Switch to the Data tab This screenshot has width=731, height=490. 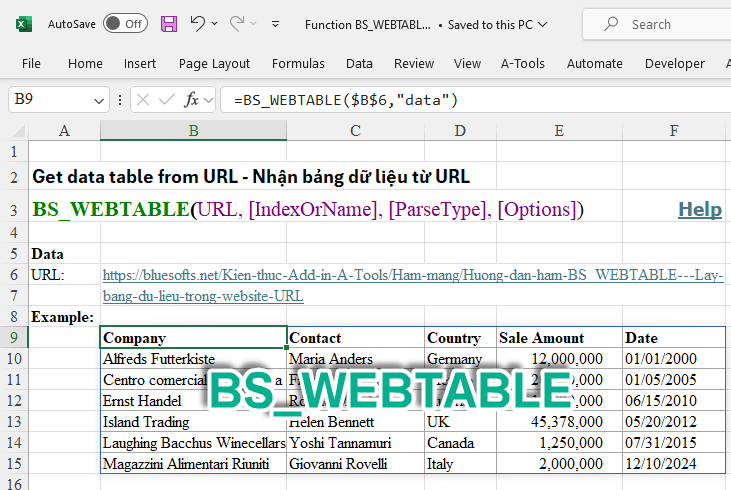click(359, 63)
